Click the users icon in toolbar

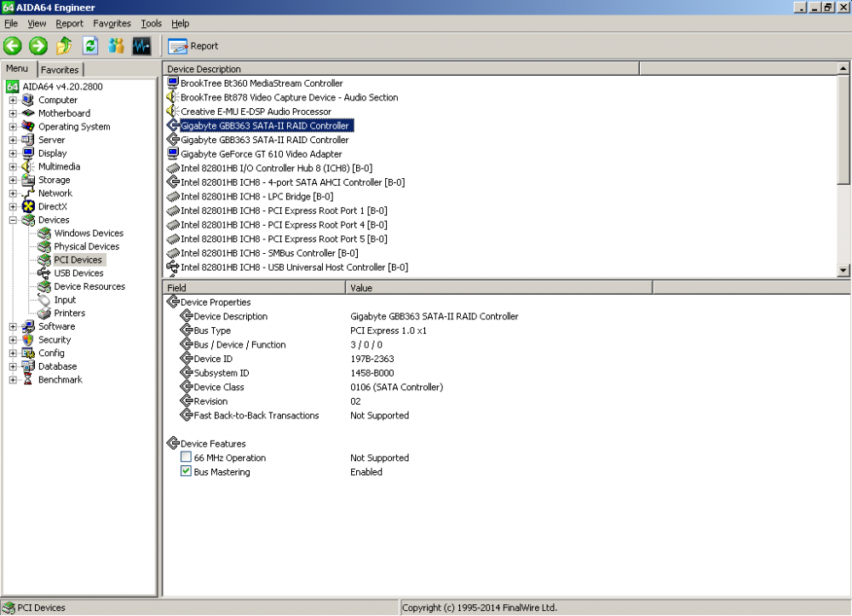pyautogui.click(x=116, y=46)
